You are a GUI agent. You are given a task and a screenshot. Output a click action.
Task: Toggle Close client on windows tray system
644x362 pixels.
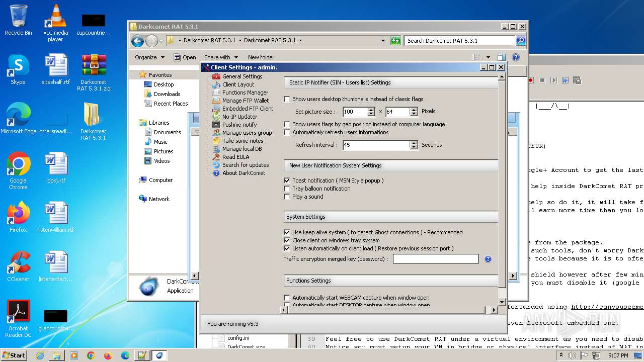(x=287, y=240)
